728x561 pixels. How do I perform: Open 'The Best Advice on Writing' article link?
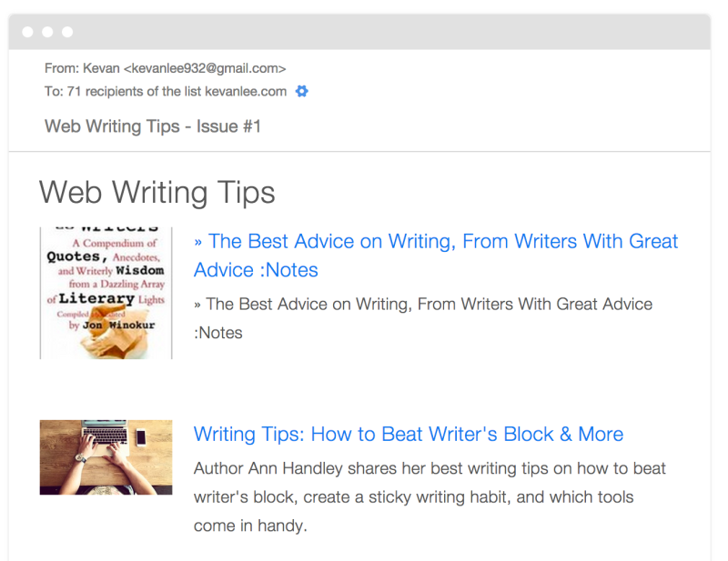pyautogui.click(x=436, y=255)
